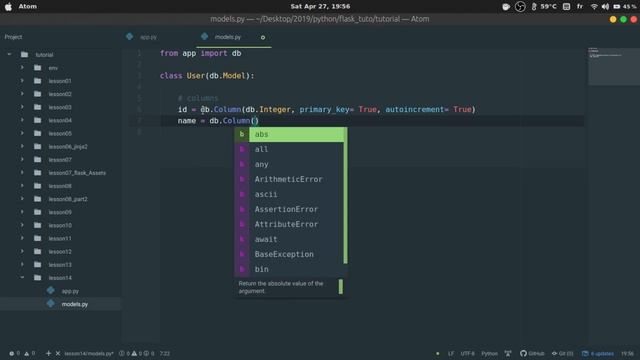Click the green status dot in the status bar

438,353
